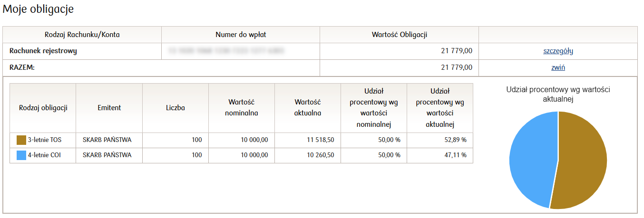Click the Rodzaj obligacji column header

tap(43, 108)
